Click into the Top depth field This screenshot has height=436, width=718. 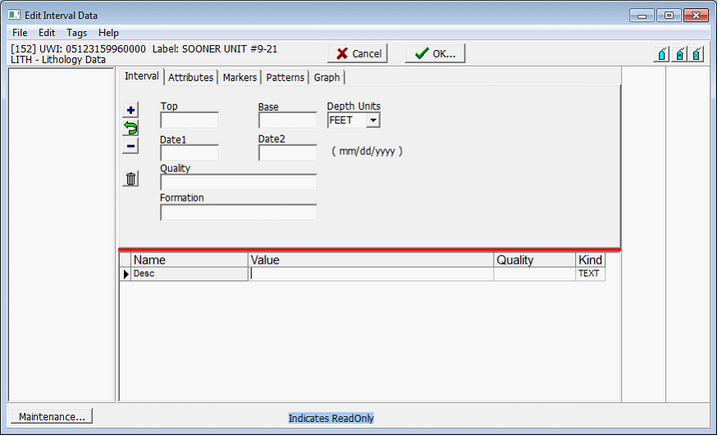pos(189,121)
